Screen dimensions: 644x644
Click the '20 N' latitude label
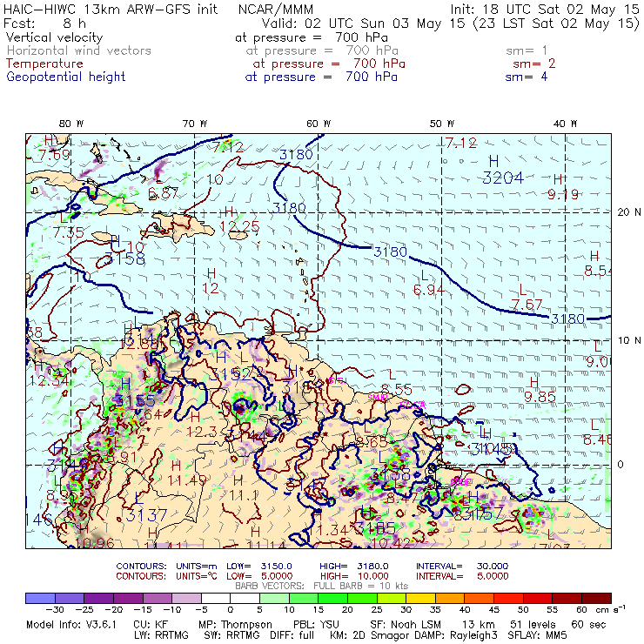[629, 212]
